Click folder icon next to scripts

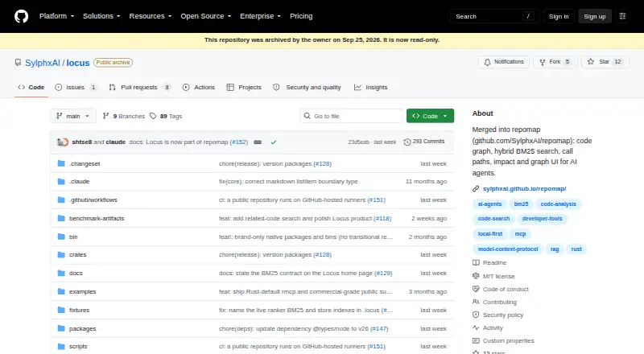(x=61, y=347)
